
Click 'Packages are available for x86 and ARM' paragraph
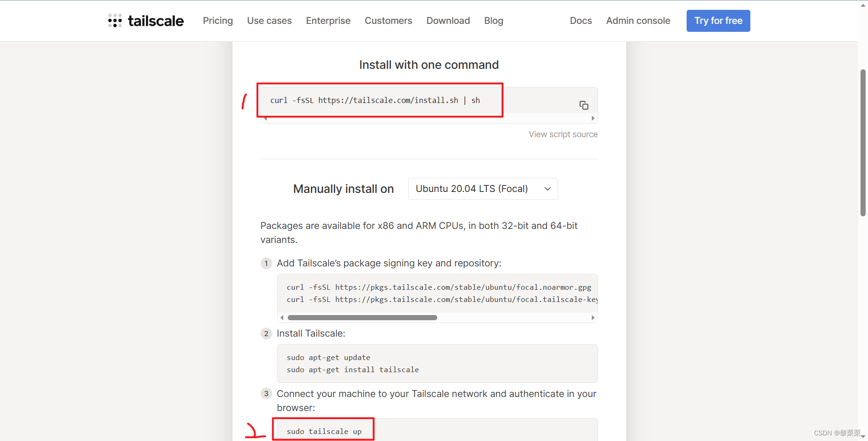[x=419, y=233]
